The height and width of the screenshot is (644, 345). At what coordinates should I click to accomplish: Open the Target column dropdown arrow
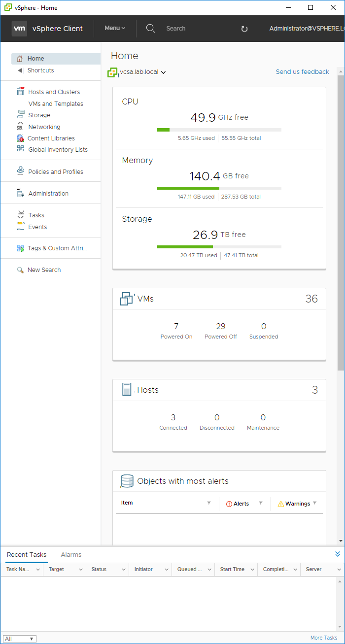[x=81, y=570]
